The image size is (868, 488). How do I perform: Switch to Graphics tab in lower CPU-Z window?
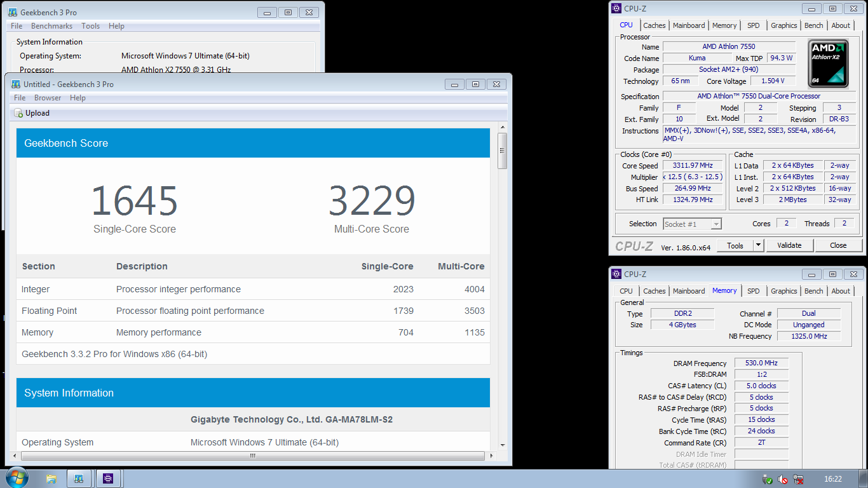click(783, 291)
